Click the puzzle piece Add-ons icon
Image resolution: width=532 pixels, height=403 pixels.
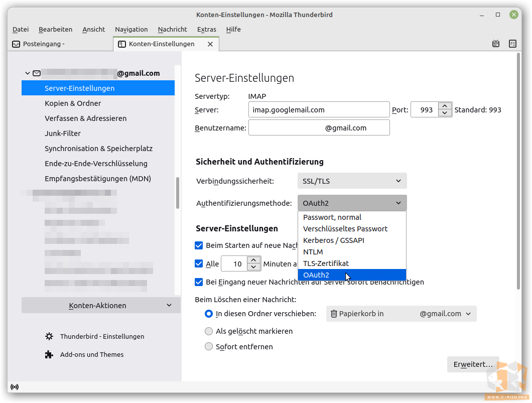coord(49,354)
